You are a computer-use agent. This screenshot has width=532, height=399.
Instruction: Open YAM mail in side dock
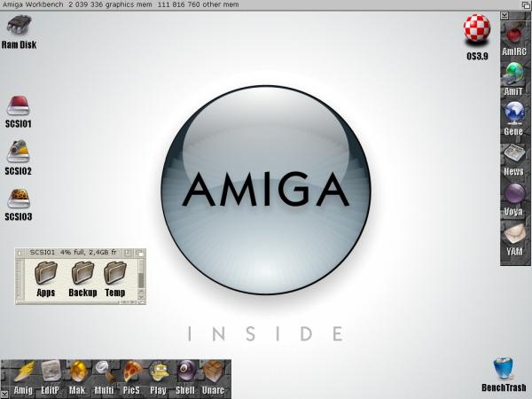coord(514,239)
